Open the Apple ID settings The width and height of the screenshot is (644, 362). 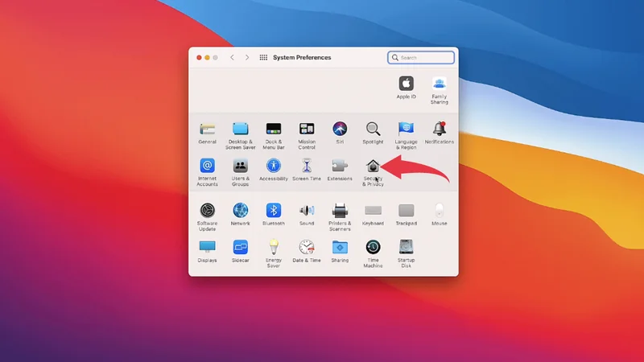407,84
